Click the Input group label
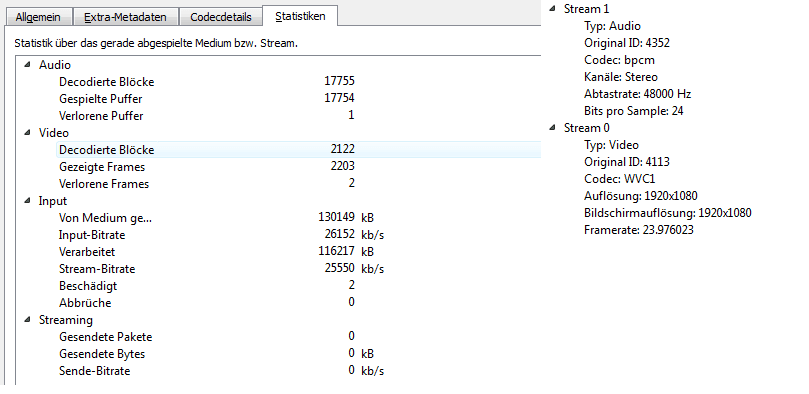The width and height of the screenshot is (809, 394). coord(53,201)
